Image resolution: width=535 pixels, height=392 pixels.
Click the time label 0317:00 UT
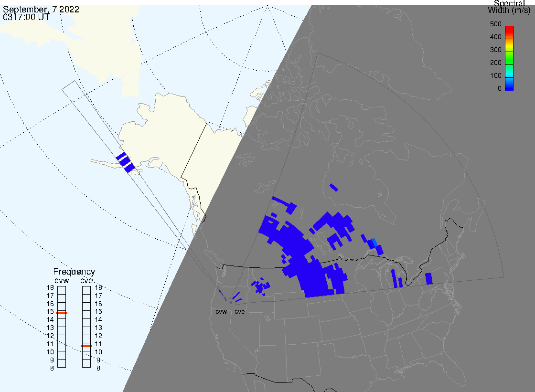click(x=26, y=17)
